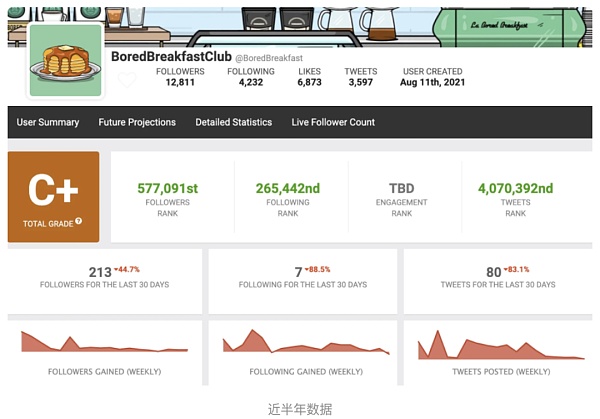The width and height of the screenshot is (600, 419).
Task: Switch to the Future Projections tab
Action: 137,122
